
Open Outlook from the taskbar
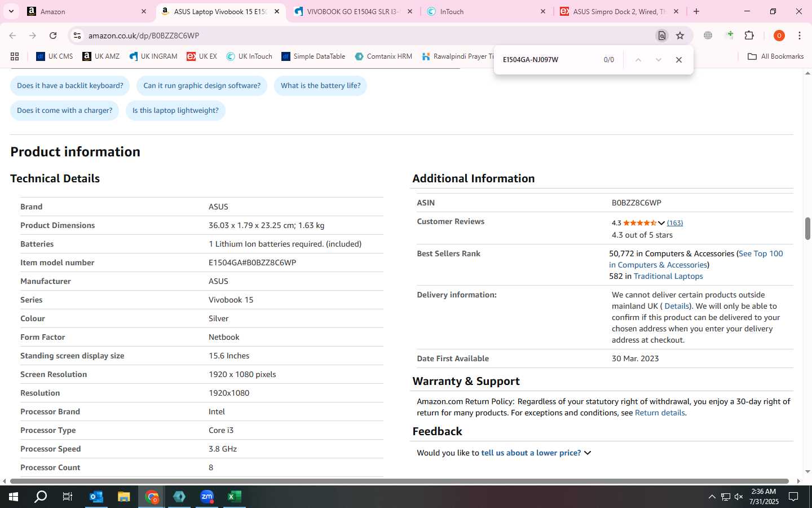click(x=96, y=497)
